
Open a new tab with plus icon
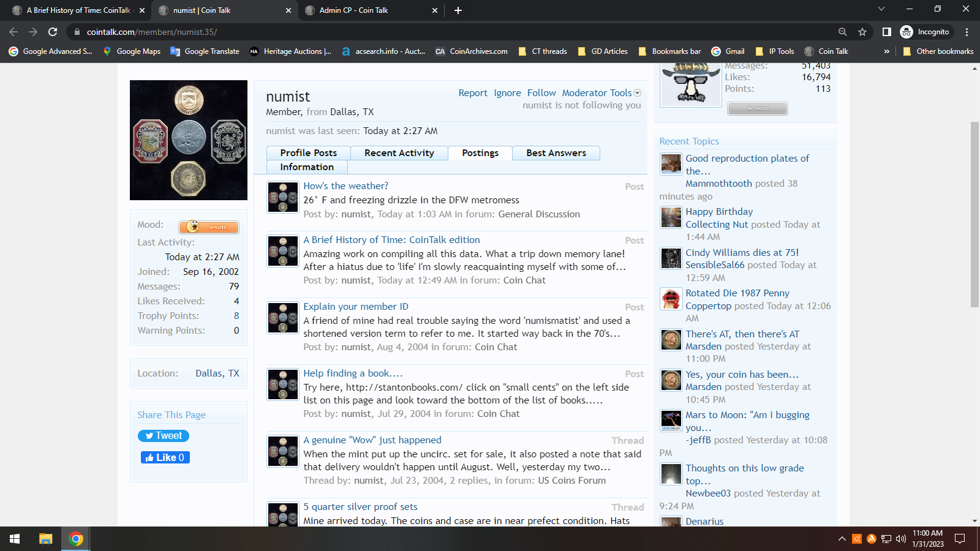pyautogui.click(x=458, y=10)
